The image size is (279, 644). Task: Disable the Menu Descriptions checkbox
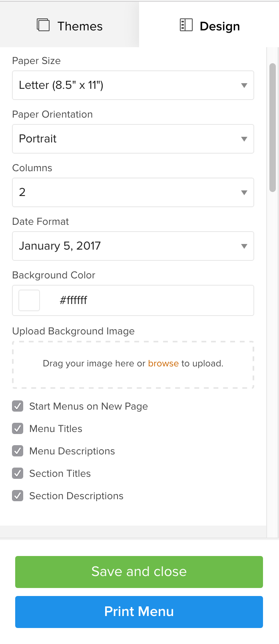click(x=18, y=451)
